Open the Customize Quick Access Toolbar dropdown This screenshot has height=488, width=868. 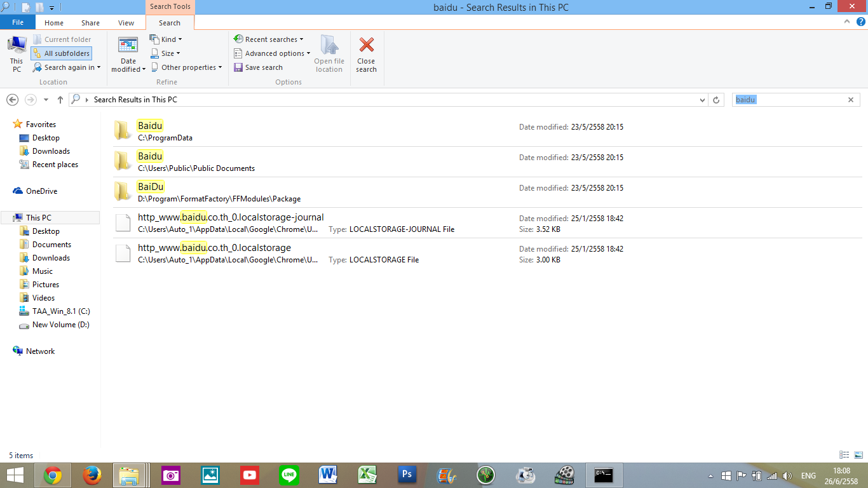click(51, 8)
